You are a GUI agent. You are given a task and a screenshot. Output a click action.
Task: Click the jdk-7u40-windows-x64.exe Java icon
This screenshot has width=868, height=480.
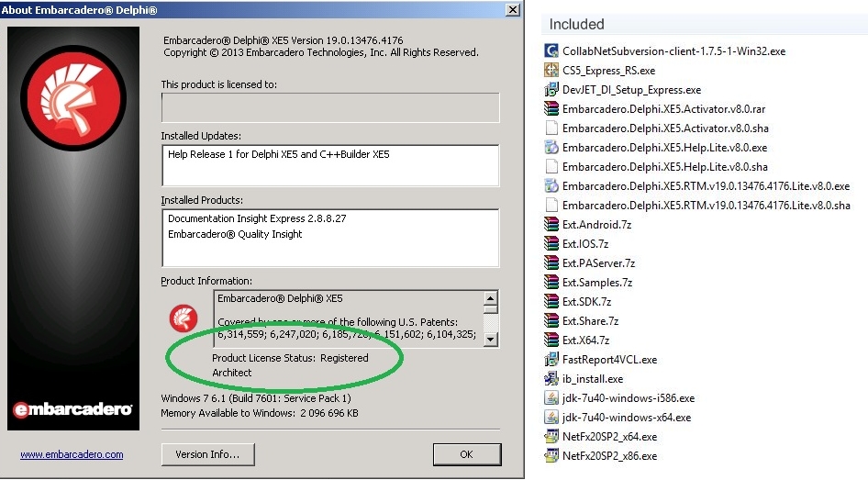click(x=551, y=418)
